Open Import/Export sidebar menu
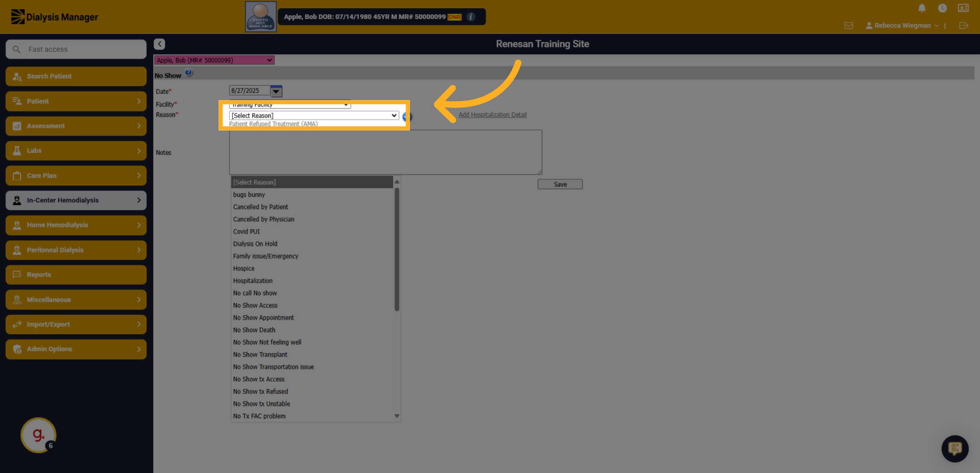This screenshot has height=473, width=980. pyautogui.click(x=76, y=324)
